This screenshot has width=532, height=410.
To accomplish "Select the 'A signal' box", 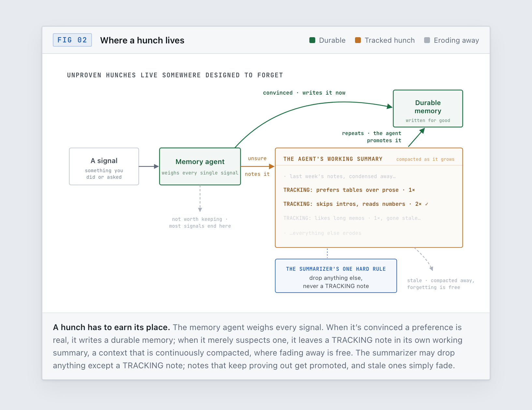I will click(x=104, y=167).
